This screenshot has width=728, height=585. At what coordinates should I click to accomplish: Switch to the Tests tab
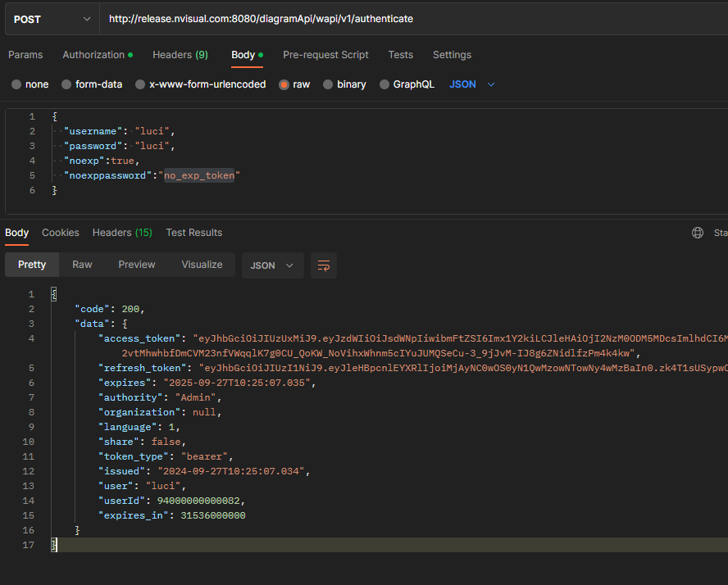pos(400,55)
